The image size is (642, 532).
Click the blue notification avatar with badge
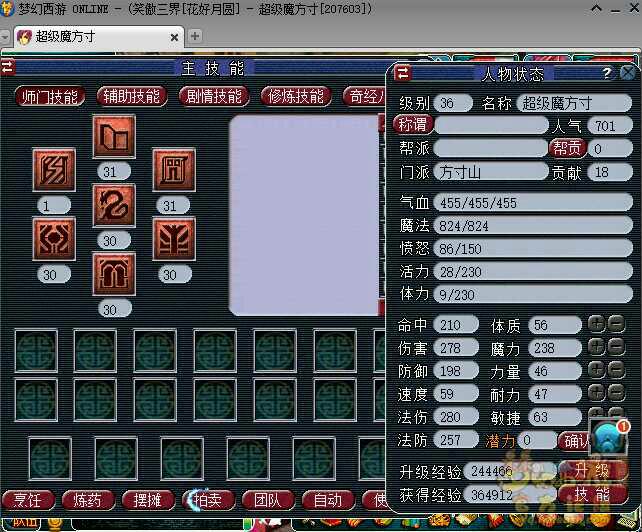[x=608, y=437]
